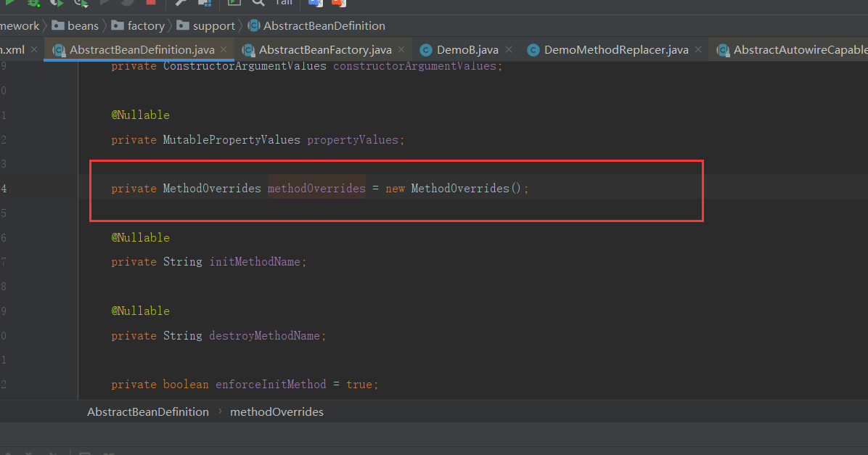Click String type on destroyMethodName line
The height and width of the screenshot is (455, 868).
coord(183,335)
